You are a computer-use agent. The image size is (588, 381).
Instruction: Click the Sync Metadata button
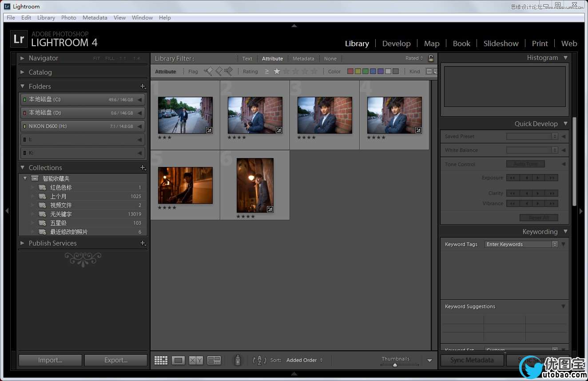(472, 360)
